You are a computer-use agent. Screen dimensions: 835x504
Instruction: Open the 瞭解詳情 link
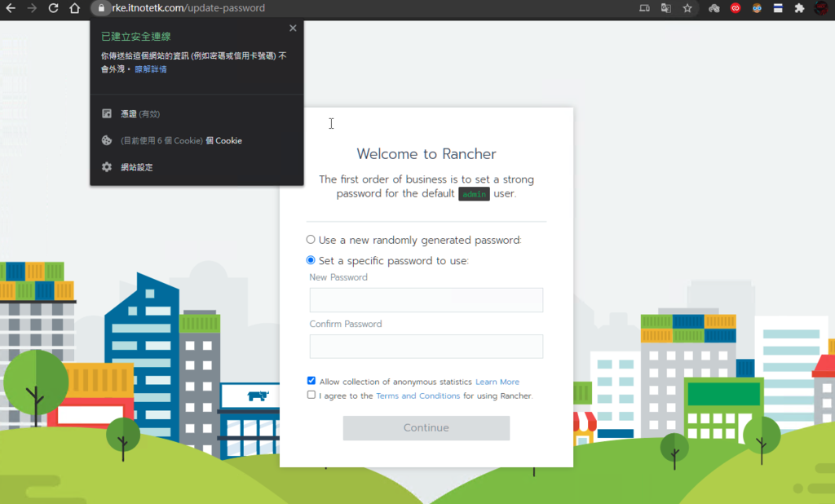pos(151,69)
